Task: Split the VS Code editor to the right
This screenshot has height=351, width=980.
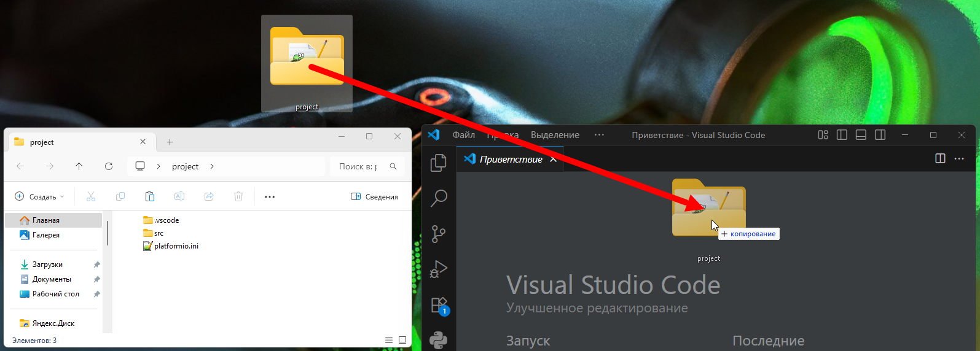Action: tap(940, 158)
